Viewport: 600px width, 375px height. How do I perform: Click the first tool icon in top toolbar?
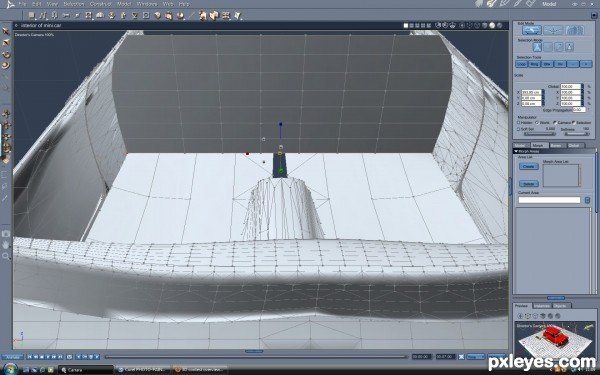tap(31, 15)
